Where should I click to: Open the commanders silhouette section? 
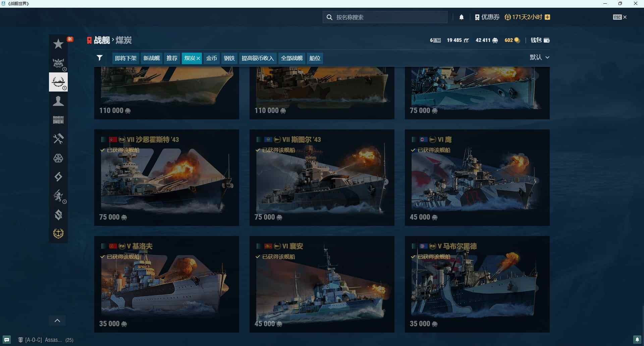click(58, 101)
